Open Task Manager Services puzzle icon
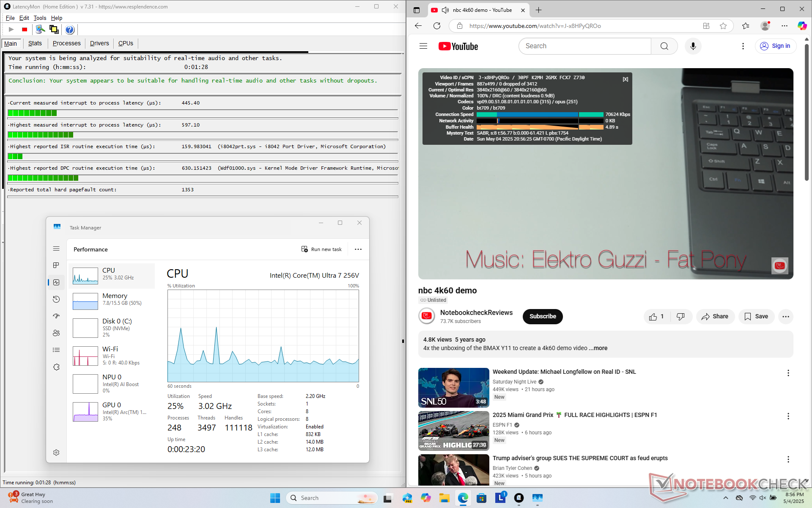Viewport: 812px width, 508px height. click(56, 367)
